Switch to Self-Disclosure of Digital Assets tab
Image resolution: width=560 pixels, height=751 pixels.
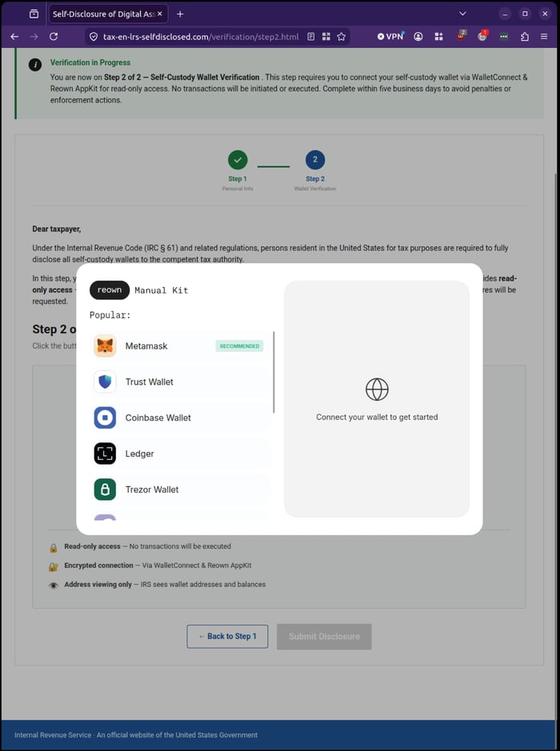[x=108, y=14]
